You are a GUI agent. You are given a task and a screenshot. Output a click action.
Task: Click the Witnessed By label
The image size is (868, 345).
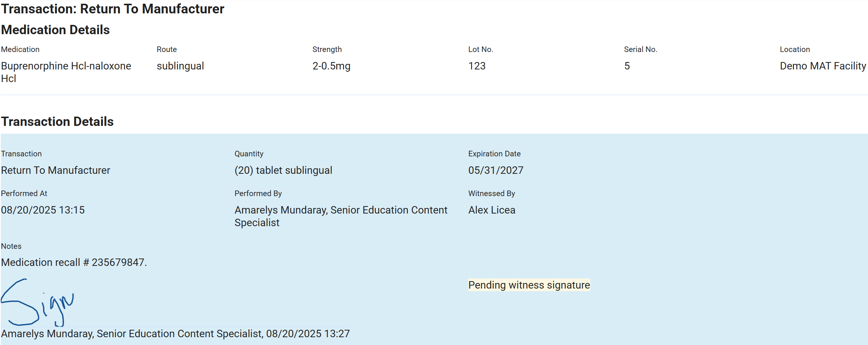click(491, 193)
